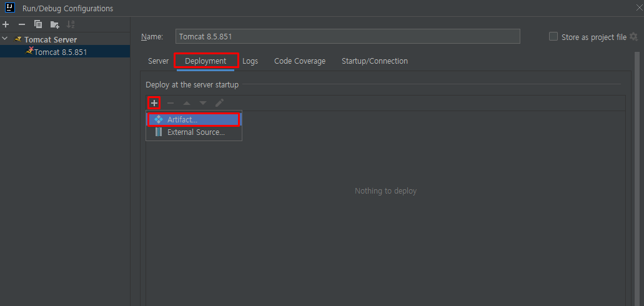
Task: Remove selected configuration with minus icon
Action: 22,24
